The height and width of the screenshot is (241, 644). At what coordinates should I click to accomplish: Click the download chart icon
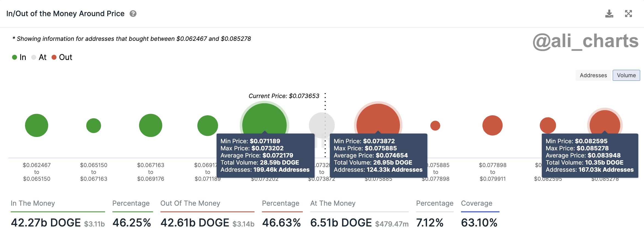point(609,14)
